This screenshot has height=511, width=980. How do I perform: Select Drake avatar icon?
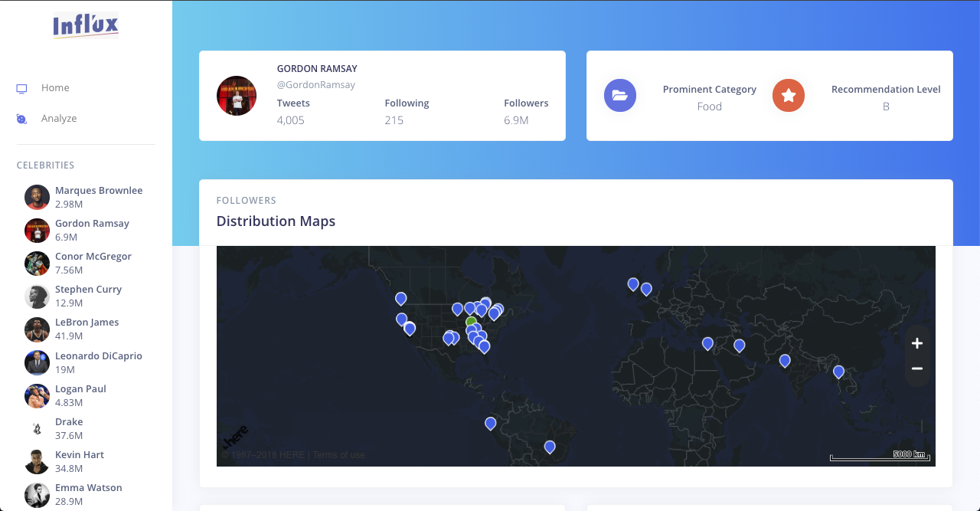pyautogui.click(x=37, y=427)
